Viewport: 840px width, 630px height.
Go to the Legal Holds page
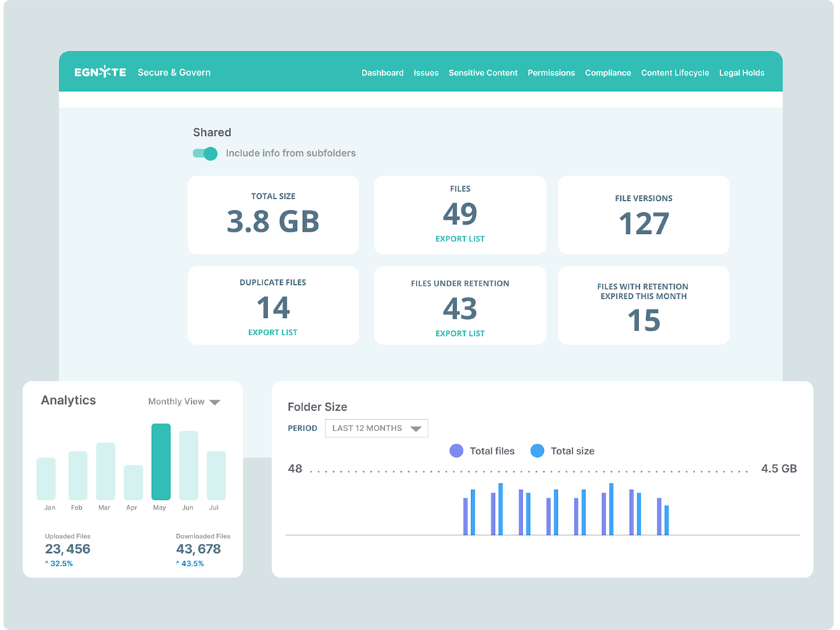click(741, 72)
